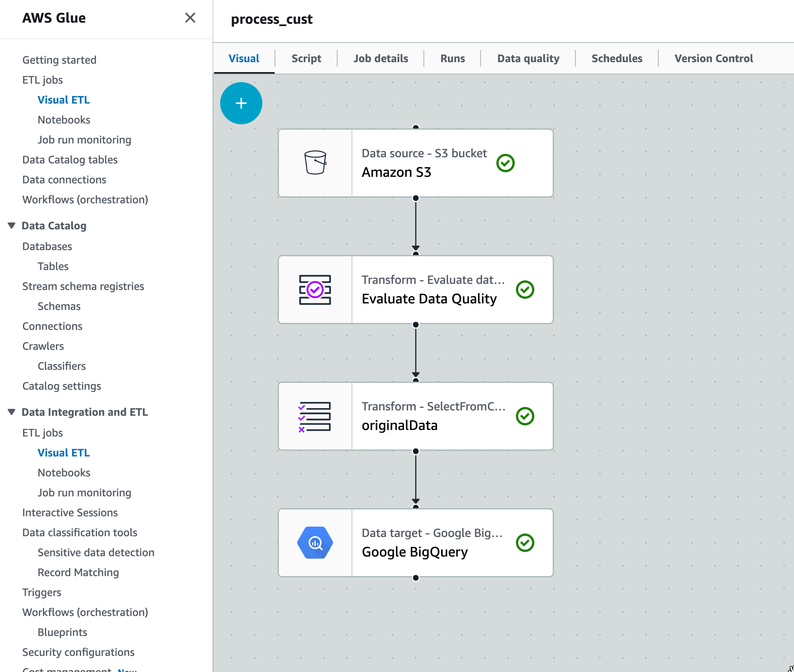794x672 pixels.
Task: Open Catalog settings link
Action: point(62,386)
